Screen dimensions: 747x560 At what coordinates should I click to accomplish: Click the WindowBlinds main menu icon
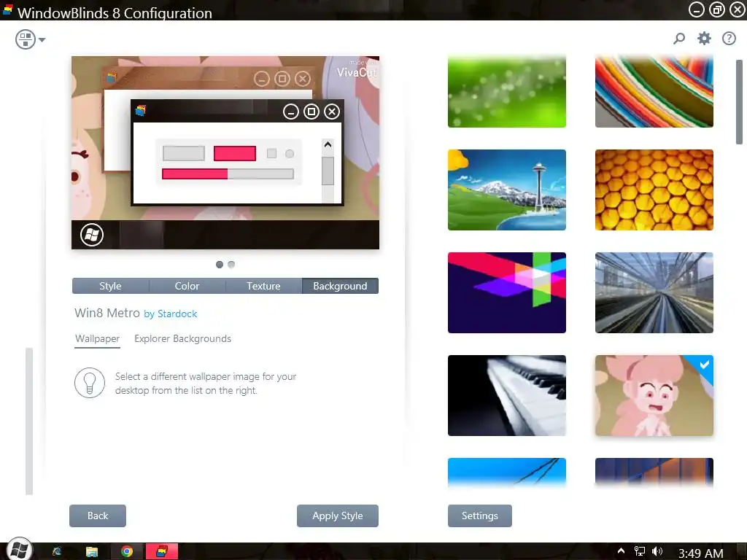(x=26, y=39)
